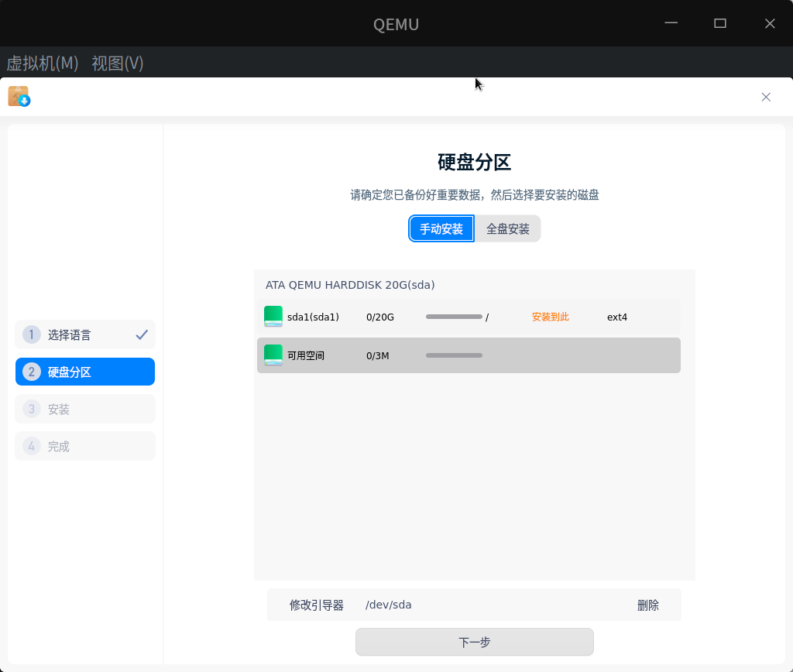Image resolution: width=793 pixels, height=672 pixels.
Task: Select 手动安装 manual install mode
Action: pyautogui.click(x=441, y=228)
